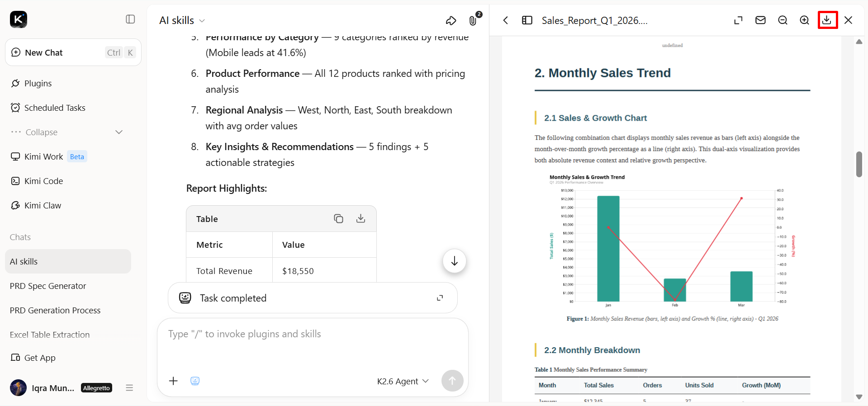The height and width of the screenshot is (406, 868).
Task: Expand the Task completed card
Action: tap(440, 298)
